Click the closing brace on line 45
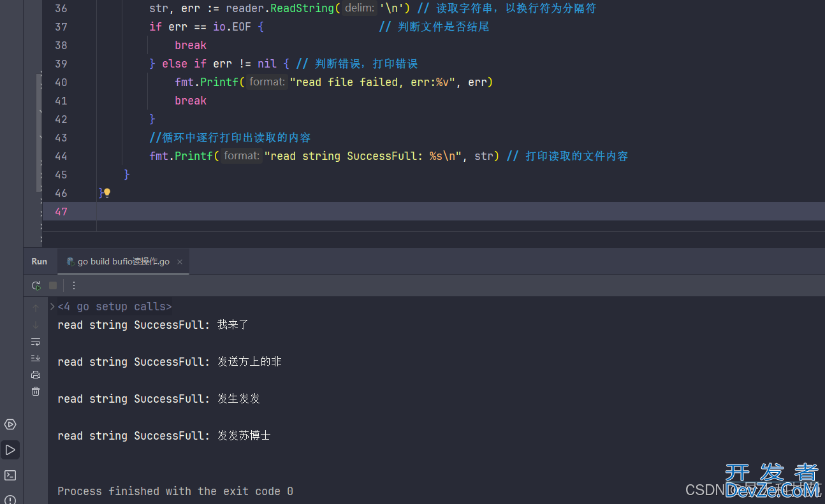825x504 pixels. coord(127,175)
